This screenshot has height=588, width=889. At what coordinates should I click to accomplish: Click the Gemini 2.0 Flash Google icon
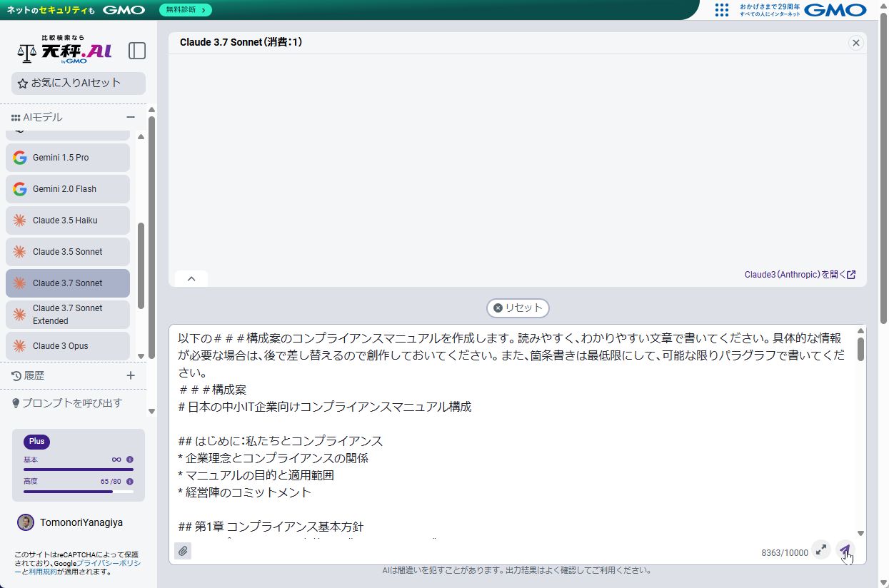19,189
